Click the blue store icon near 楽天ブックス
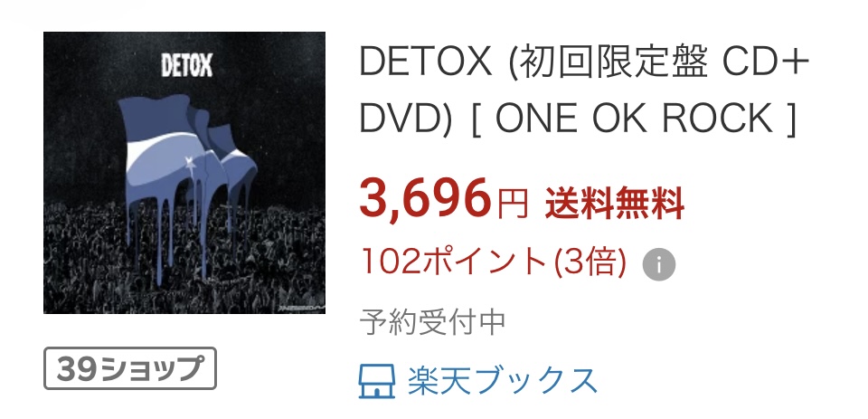Screen dimensions: 868x419 click(x=377, y=381)
